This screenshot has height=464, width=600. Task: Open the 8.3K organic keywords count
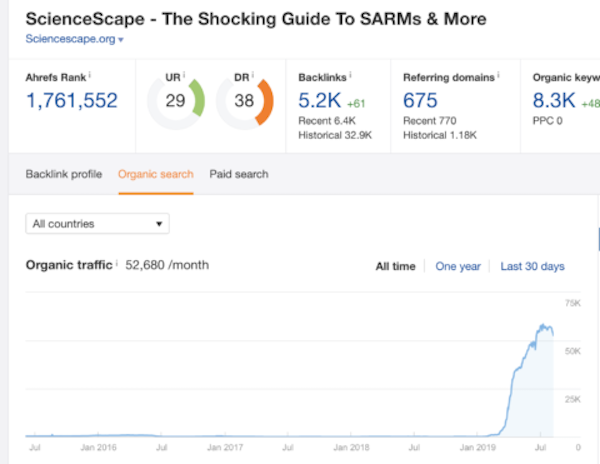[x=554, y=101]
